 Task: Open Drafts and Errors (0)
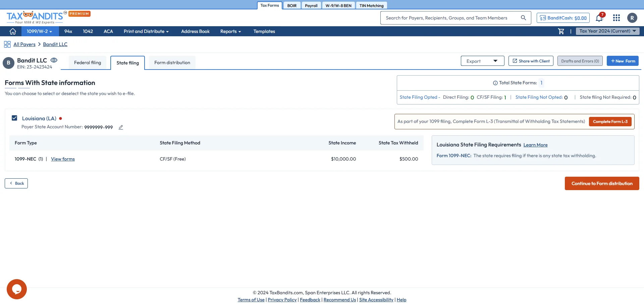pyautogui.click(x=580, y=61)
